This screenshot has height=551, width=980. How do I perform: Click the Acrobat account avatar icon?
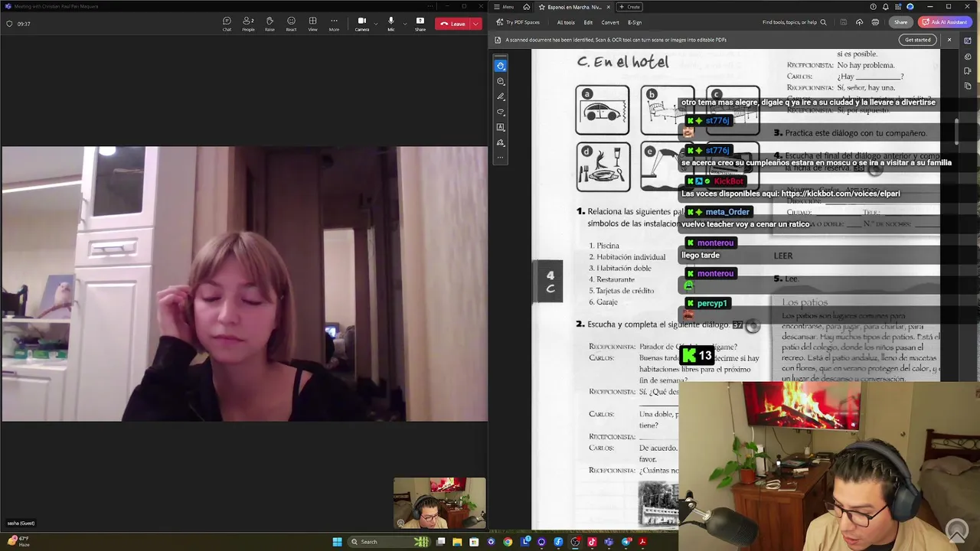coord(910,7)
